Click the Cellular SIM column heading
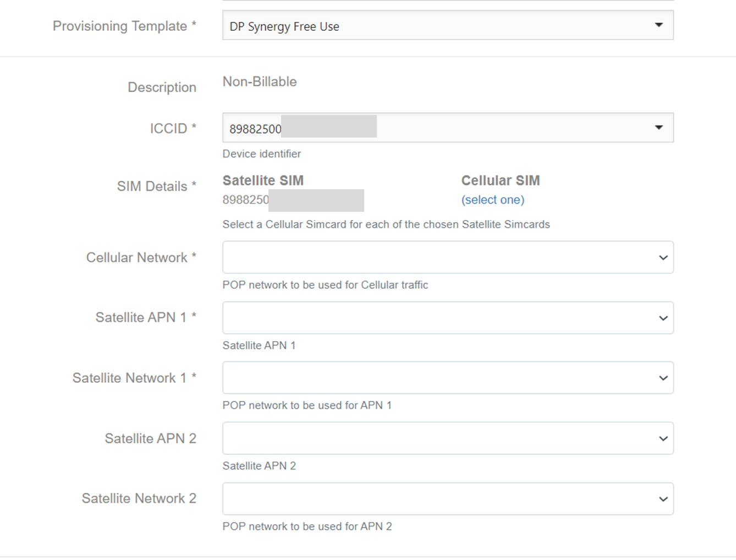The image size is (736, 560). pyautogui.click(x=500, y=180)
